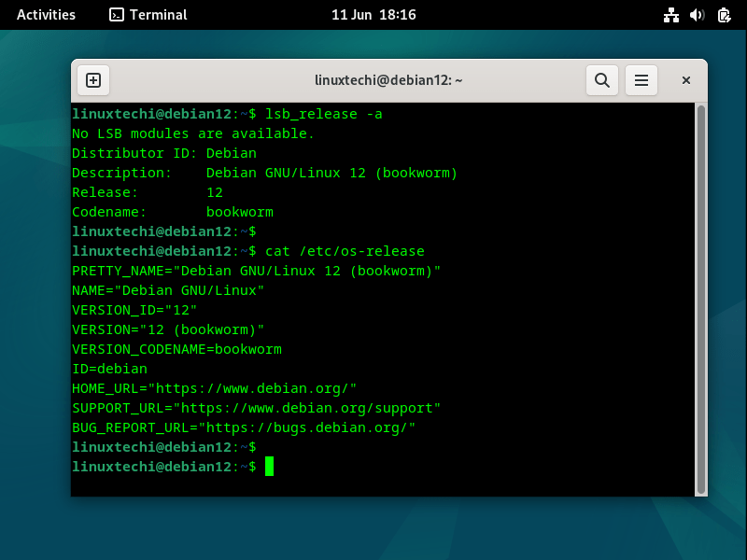Image resolution: width=747 pixels, height=560 pixels.
Task: Click the VERSION_ID="12" line
Action: pos(134,310)
